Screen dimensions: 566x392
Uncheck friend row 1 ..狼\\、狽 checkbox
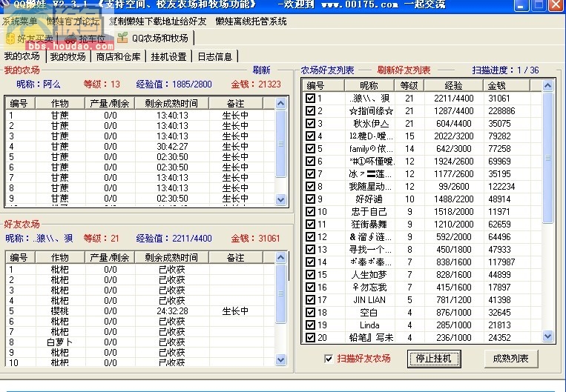pos(310,98)
